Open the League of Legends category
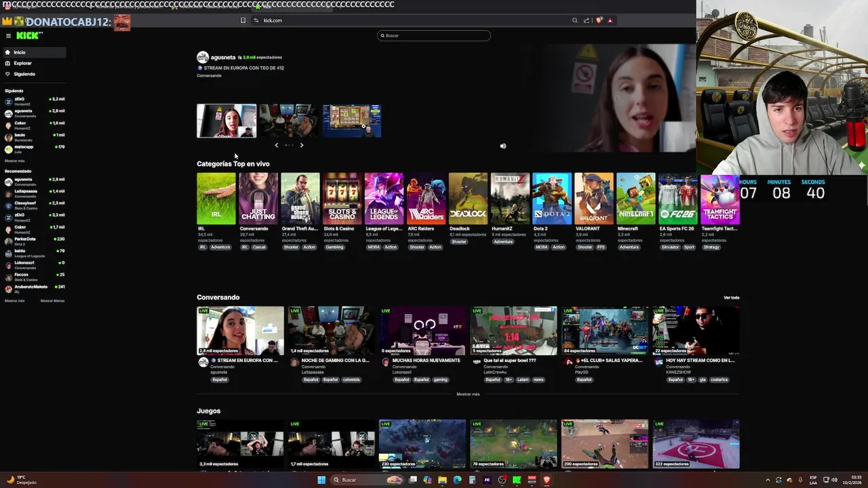Image resolution: width=868 pixels, height=488 pixels. (384, 199)
